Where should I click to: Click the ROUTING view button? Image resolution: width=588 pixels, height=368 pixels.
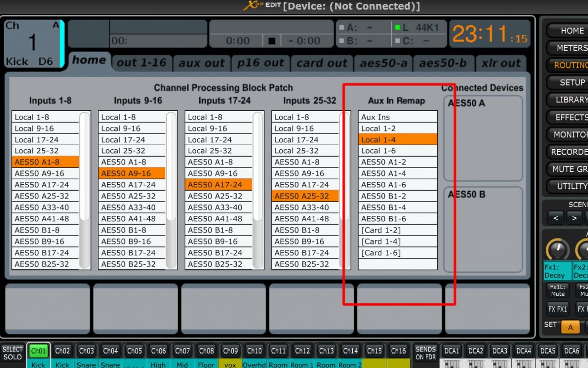pos(568,65)
